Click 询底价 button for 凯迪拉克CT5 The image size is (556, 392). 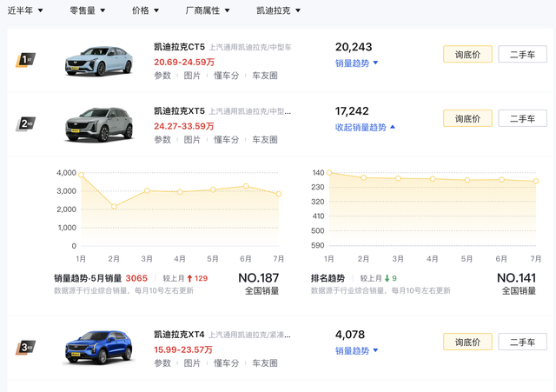(467, 54)
